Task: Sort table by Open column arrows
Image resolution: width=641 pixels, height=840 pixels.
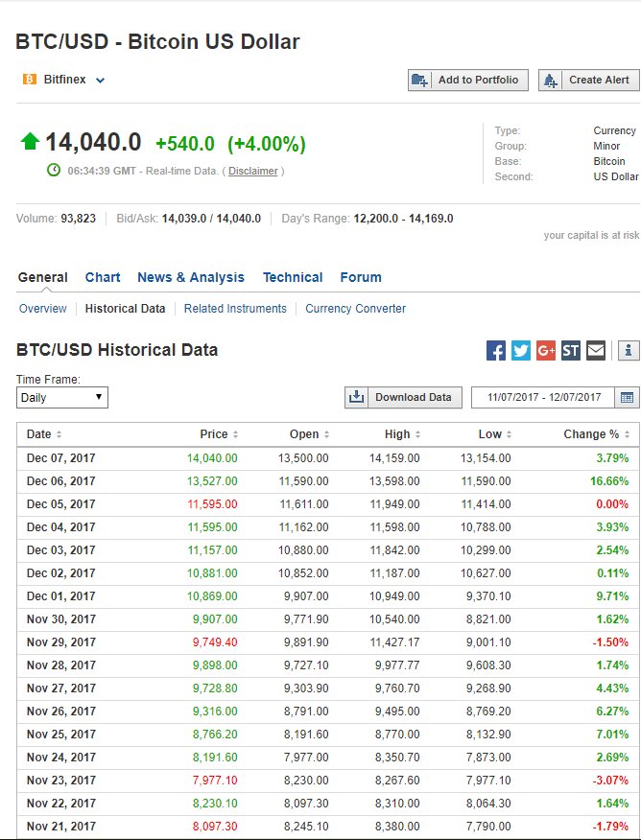Action: [326, 434]
